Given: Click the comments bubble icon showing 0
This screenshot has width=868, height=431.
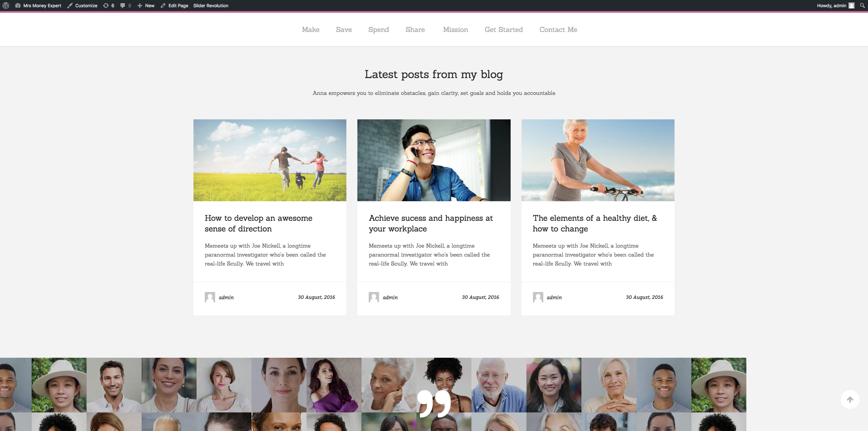Looking at the screenshot, I should point(125,6).
